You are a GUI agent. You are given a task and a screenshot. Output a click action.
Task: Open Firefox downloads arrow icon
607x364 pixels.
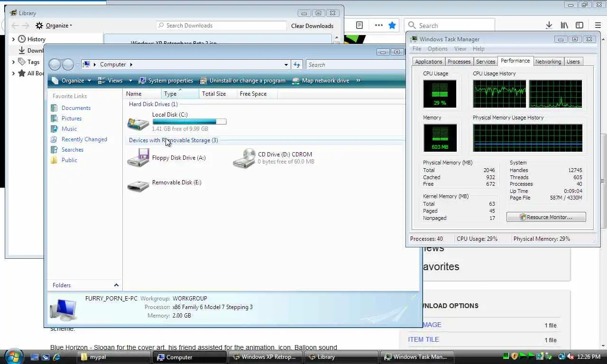coord(549,25)
